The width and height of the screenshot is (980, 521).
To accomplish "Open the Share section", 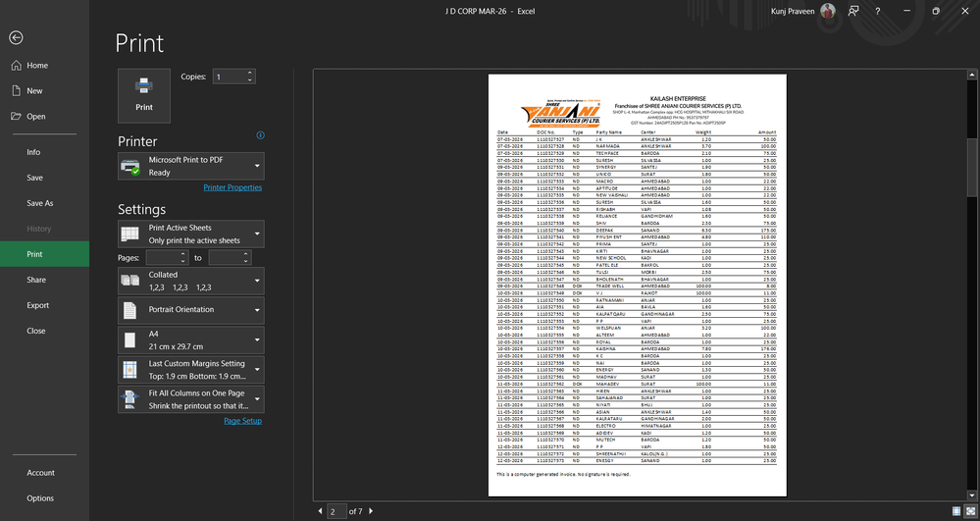I will [x=44, y=280].
